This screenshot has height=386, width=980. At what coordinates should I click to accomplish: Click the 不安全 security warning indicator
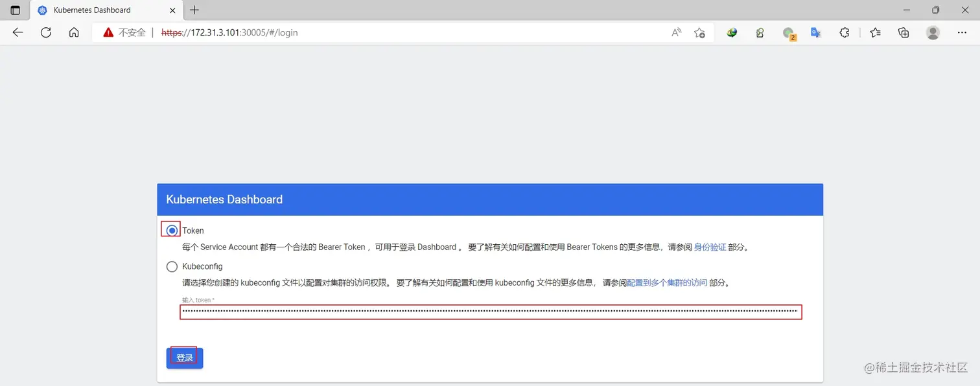tap(124, 32)
